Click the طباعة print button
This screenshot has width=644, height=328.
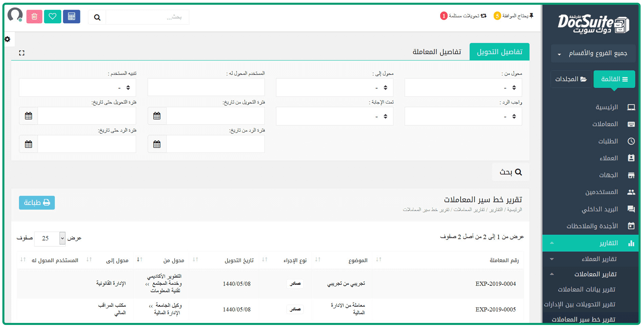click(x=37, y=203)
